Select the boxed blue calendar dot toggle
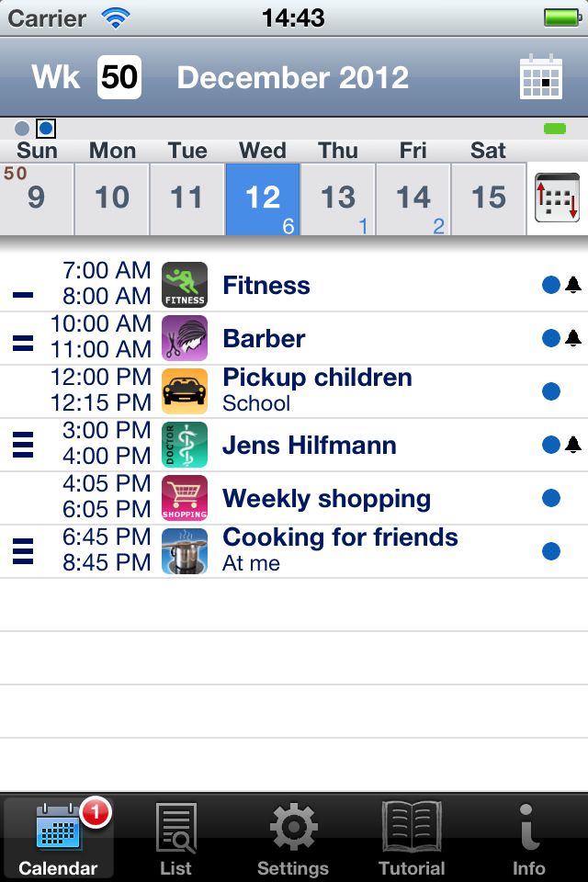Viewport: 588px width, 882px height. pos(46,129)
